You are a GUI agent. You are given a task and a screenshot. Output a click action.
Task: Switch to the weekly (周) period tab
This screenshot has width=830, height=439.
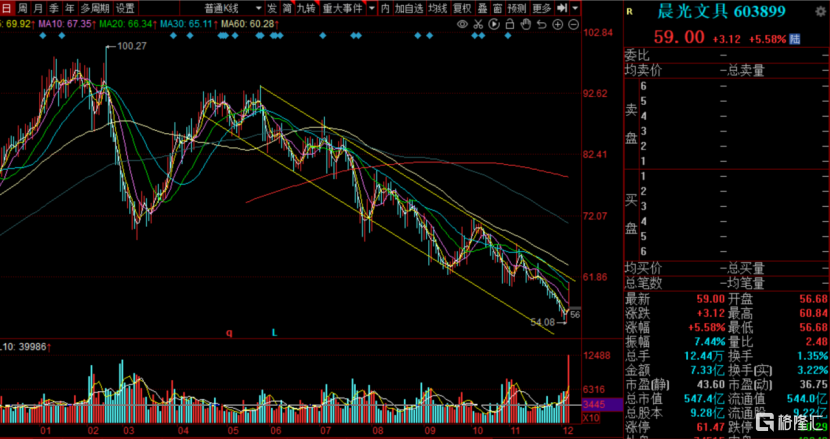click(22, 8)
